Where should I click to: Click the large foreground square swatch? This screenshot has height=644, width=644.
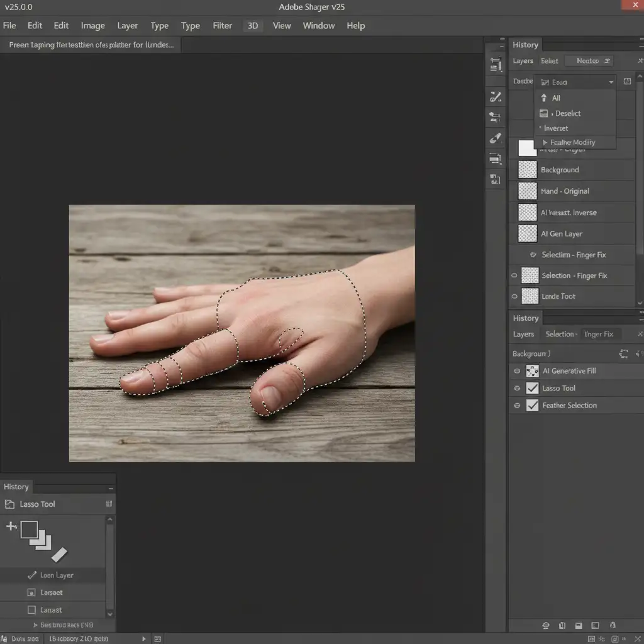click(29, 530)
